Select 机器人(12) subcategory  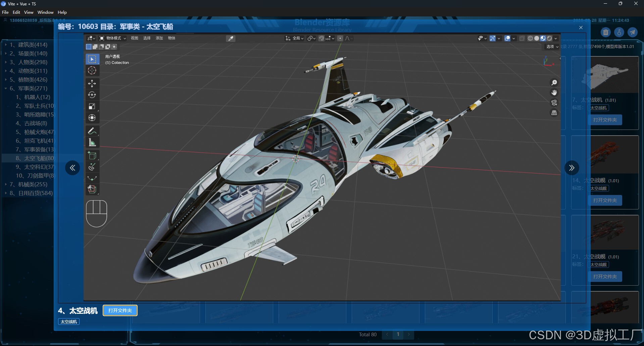(33, 97)
